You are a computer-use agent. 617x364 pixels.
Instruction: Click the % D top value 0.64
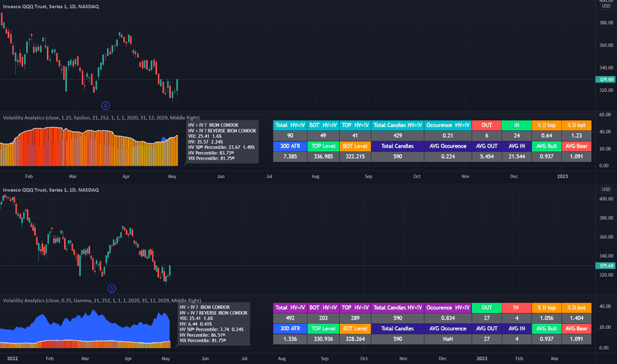[547, 136]
